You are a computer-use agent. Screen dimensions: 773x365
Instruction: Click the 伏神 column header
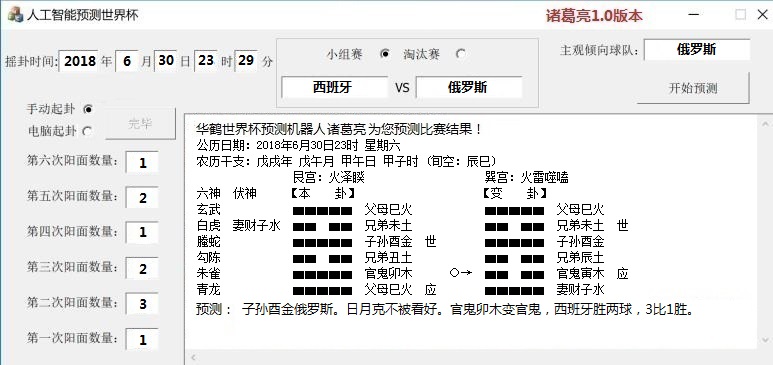click(x=245, y=193)
